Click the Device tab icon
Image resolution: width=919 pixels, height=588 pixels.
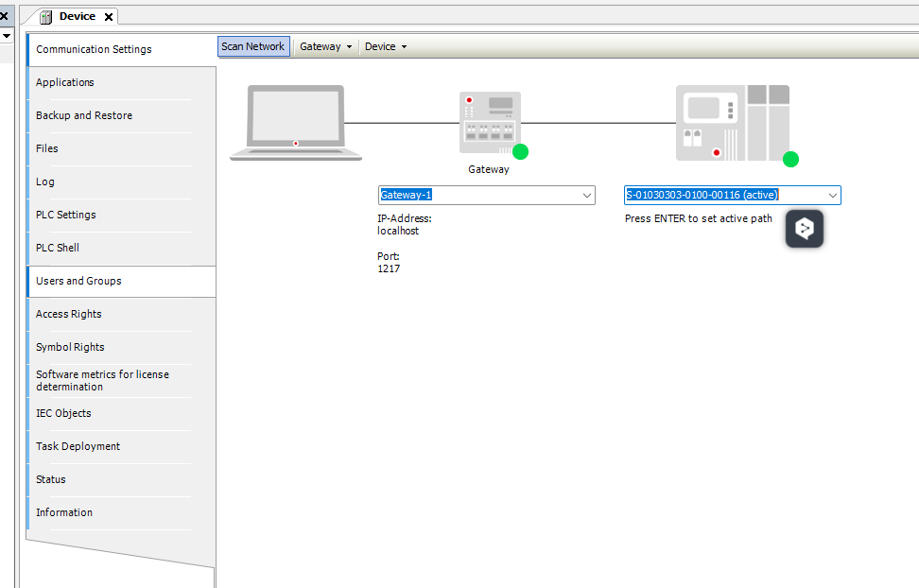click(45, 17)
